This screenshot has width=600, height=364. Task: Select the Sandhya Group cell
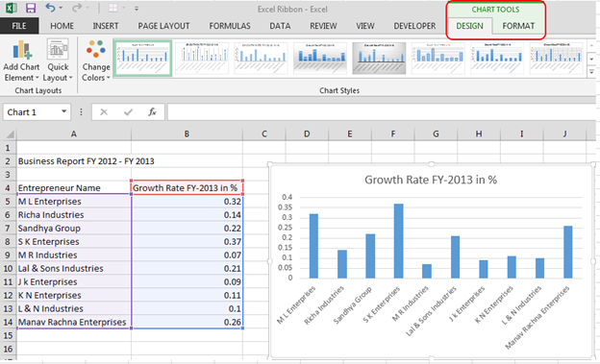point(73,229)
